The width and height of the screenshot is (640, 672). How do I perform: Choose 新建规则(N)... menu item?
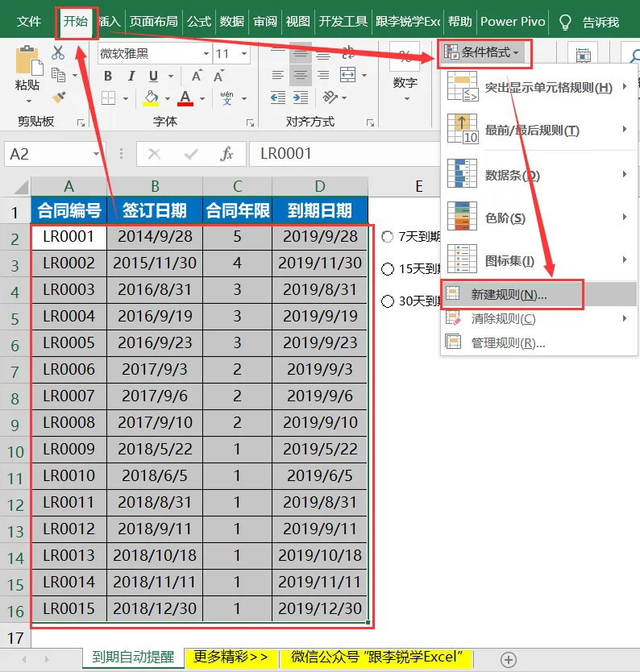coord(539,294)
